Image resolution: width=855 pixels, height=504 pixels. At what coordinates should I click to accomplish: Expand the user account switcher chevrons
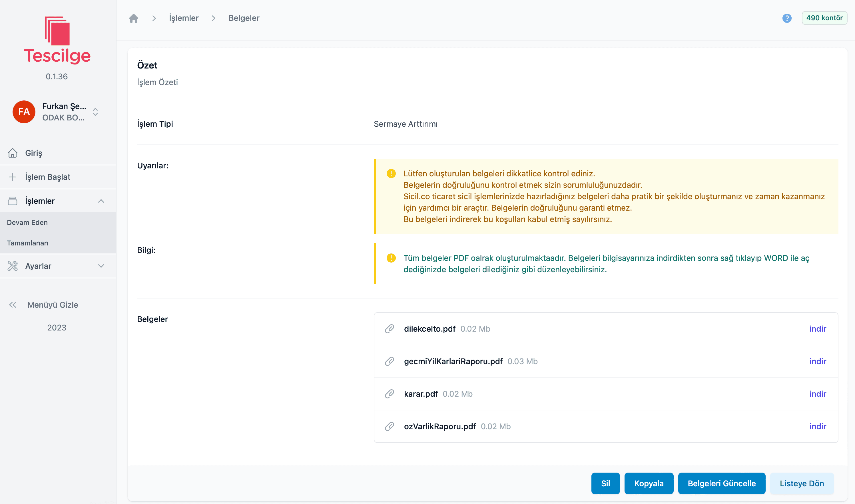[95, 112]
